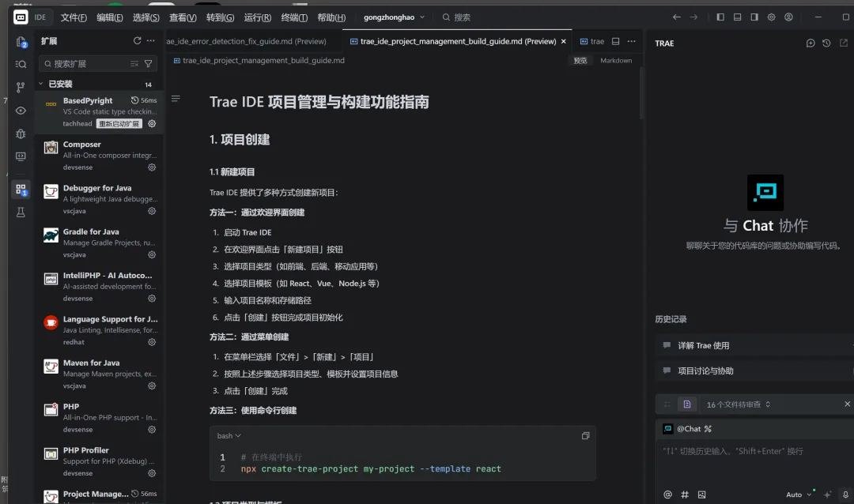This screenshot has width=854, height=504.
Task: Navigate back with the left arrow
Action: 676,17
